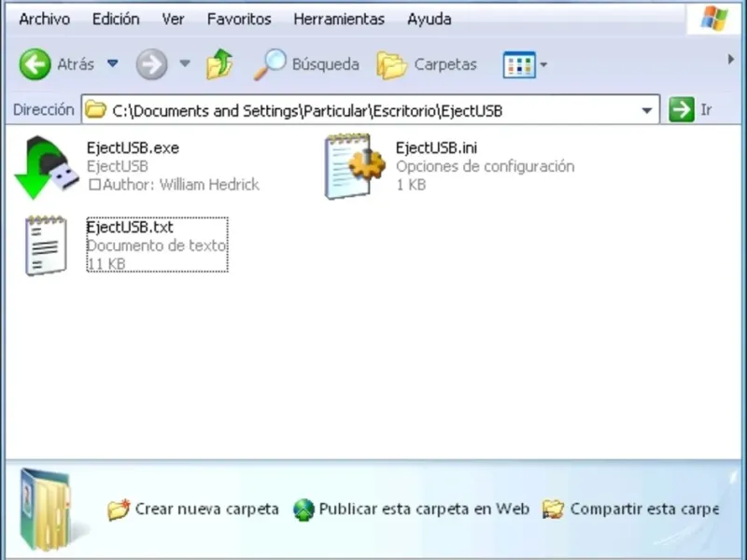Open the Atrás history dropdown arrow
The height and width of the screenshot is (560, 747).
(x=112, y=63)
